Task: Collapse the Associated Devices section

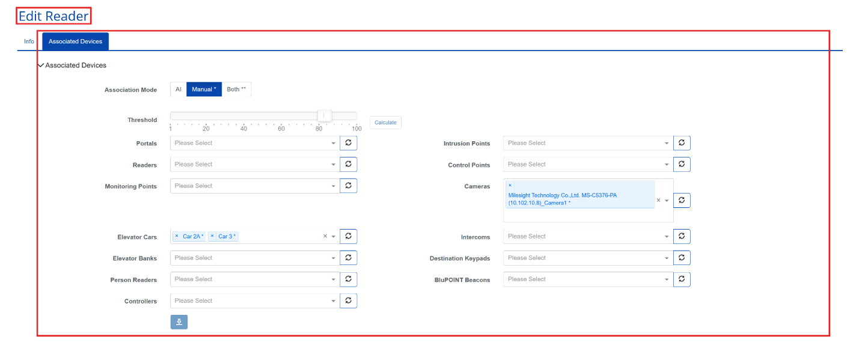Action: click(41, 65)
